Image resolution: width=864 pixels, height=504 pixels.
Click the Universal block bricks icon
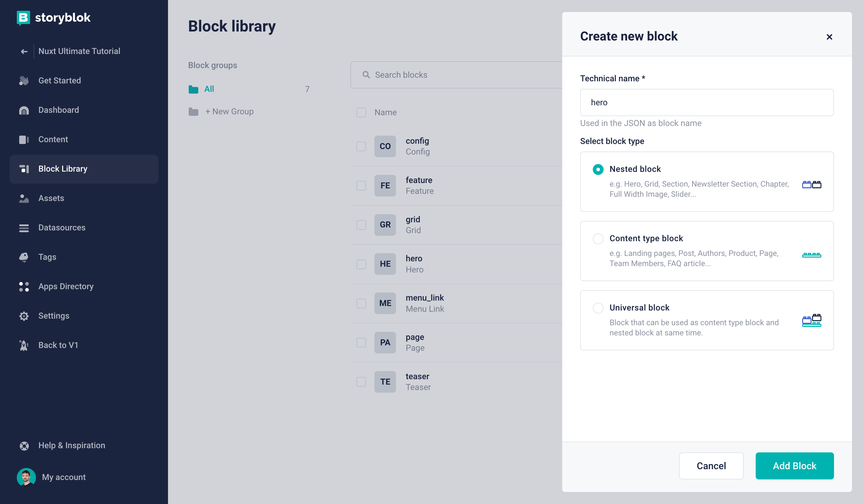[811, 321]
